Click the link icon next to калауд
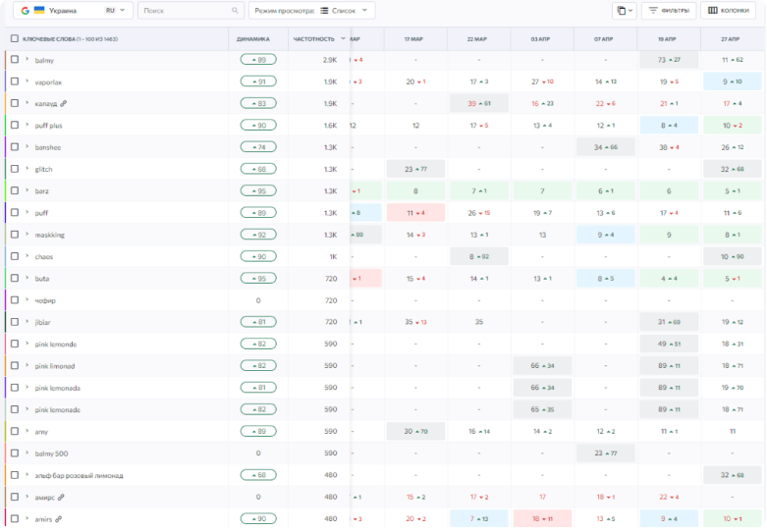The width and height of the screenshot is (767, 532). (64, 104)
